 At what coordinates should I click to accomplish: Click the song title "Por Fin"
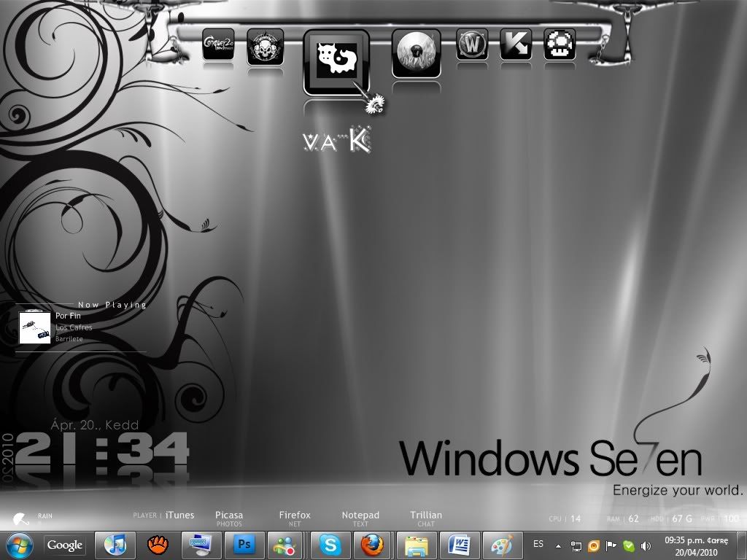coord(68,316)
